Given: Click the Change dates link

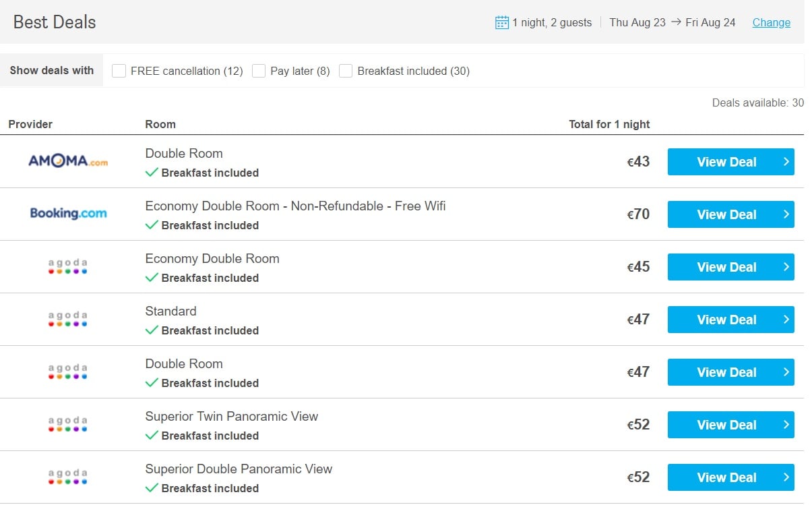Looking at the screenshot, I should point(772,22).
